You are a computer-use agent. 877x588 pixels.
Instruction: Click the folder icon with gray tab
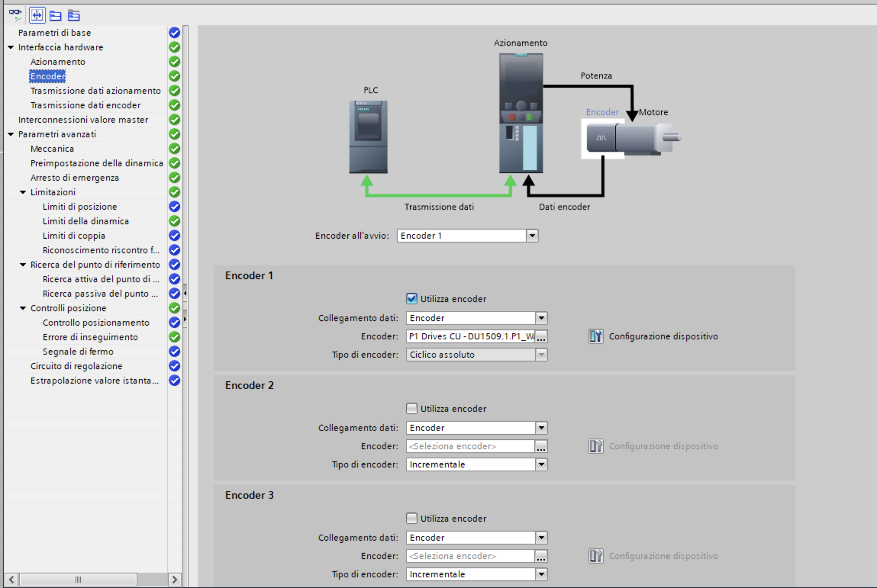[74, 15]
